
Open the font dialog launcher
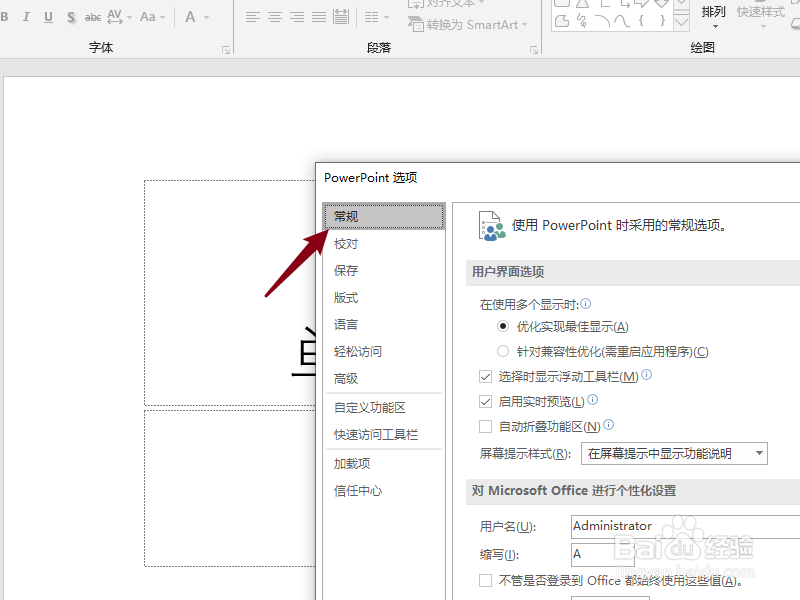(x=226, y=49)
